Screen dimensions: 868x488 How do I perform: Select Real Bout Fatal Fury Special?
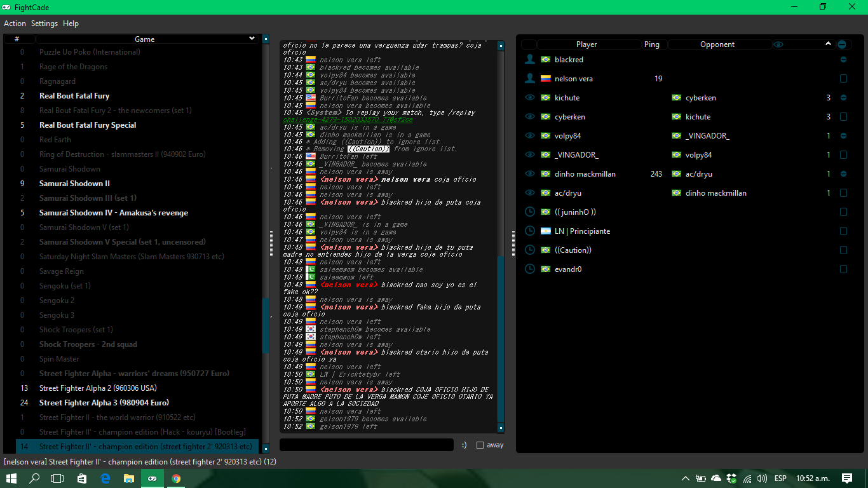point(88,125)
